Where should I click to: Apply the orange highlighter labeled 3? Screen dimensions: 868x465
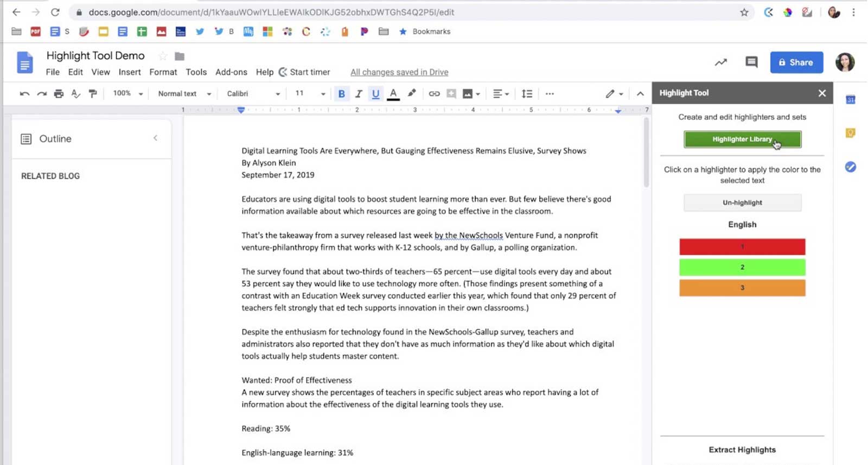pyautogui.click(x=742, y=288)
